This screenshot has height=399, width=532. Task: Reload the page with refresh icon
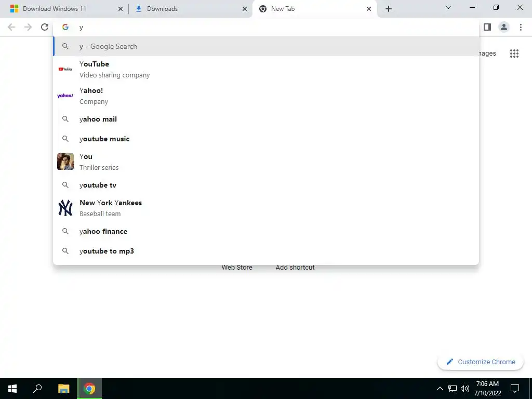click(45, 27)
